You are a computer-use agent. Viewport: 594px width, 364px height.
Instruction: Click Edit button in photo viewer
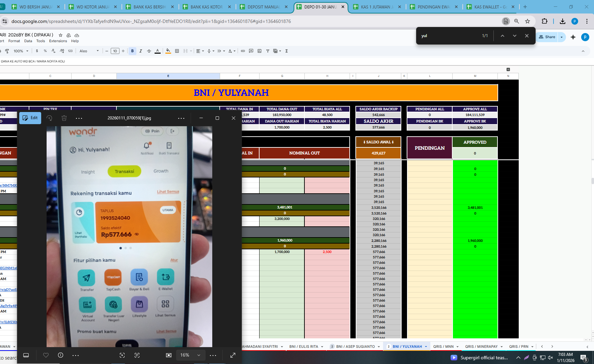pos(30,118)
